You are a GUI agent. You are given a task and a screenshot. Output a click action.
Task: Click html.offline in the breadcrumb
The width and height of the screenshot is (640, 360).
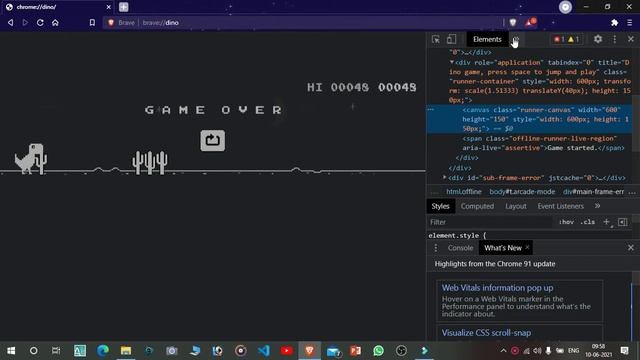pos(464,191)
